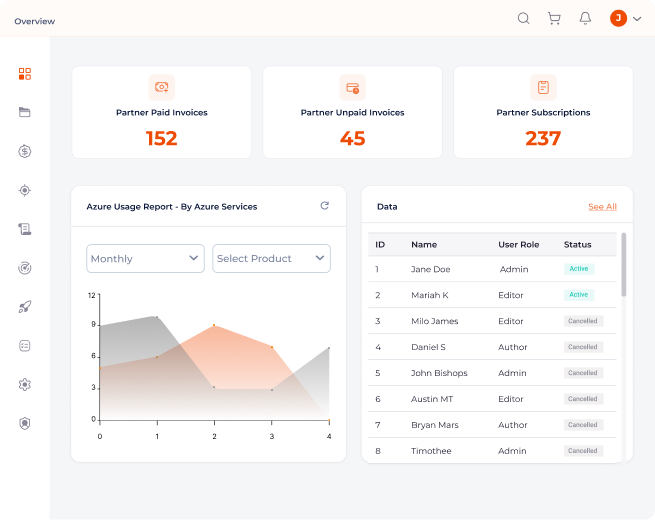
Task: Select the crosshair target sidebar icon
Action: pos(25,190)
